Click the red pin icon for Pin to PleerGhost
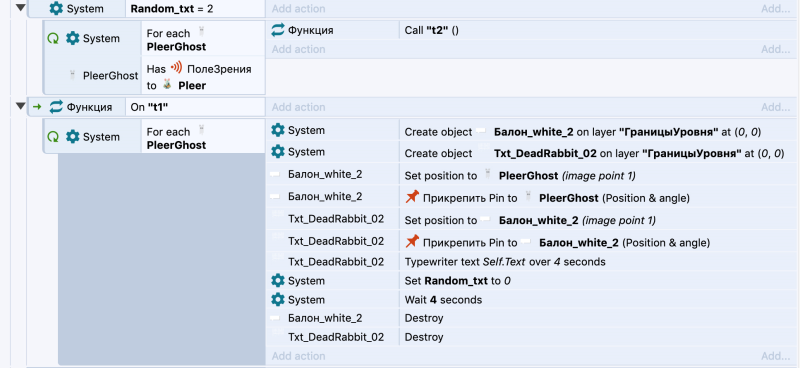 [412, 197]
